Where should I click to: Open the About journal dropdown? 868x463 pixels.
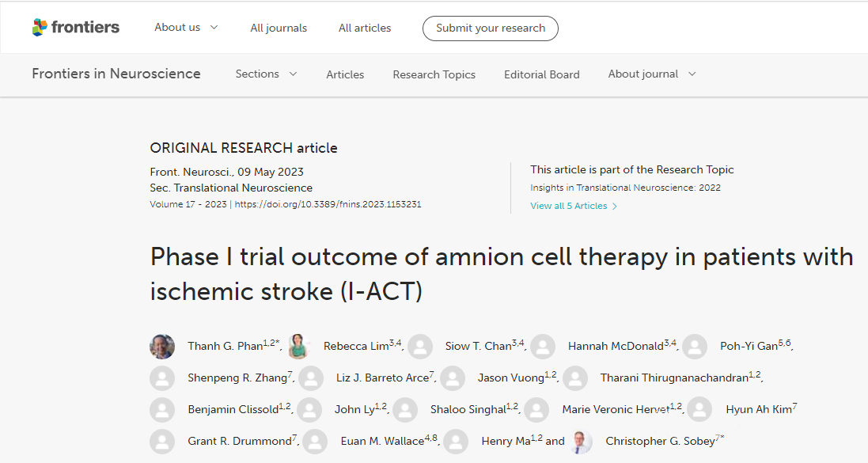point(652,74)
